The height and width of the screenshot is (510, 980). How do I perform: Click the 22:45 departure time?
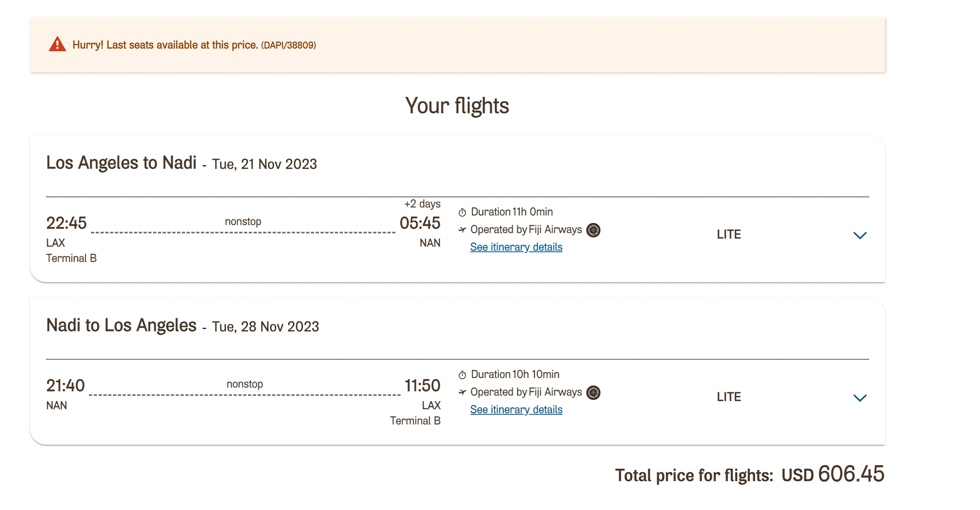coord(67,223)
